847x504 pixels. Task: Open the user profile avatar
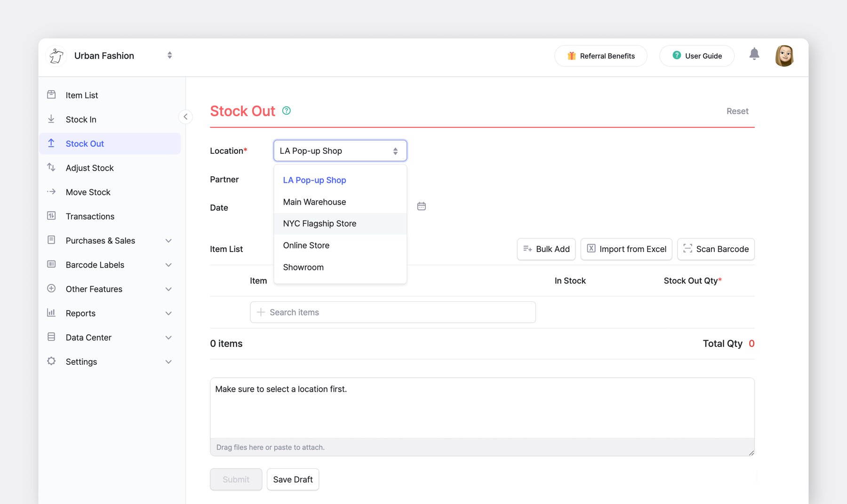[x=784, y=56]
